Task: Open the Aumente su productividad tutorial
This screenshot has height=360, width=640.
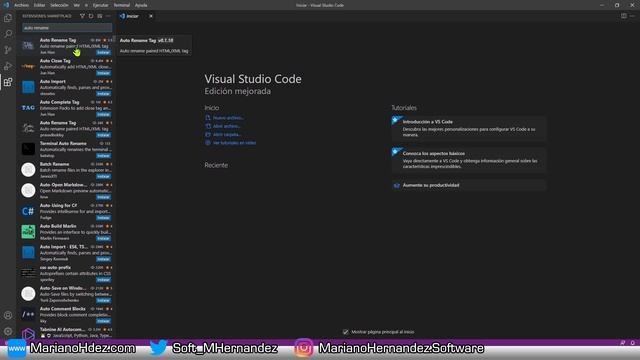Action: click(469, 185)
